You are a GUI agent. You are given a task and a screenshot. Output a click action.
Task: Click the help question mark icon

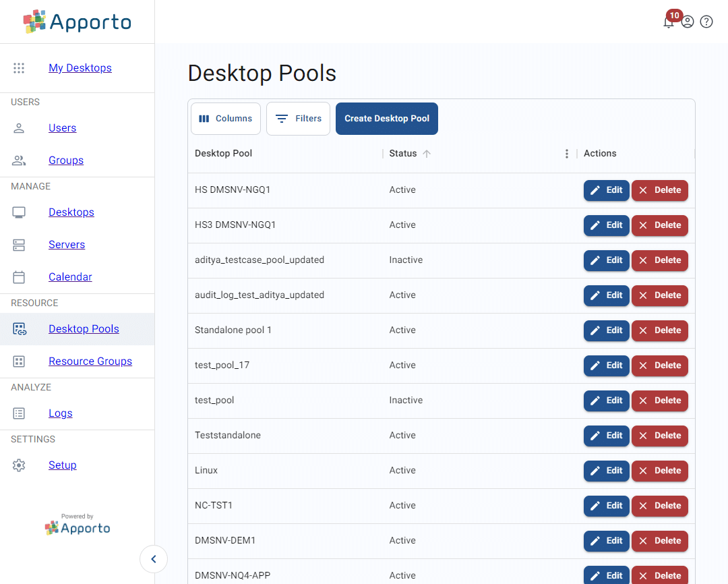coord(706,22)
